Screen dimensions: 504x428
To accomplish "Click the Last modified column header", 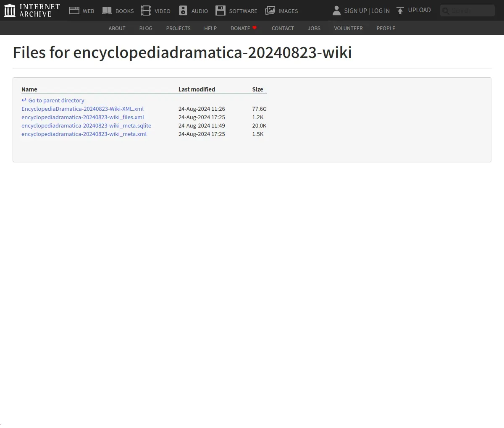I will [x=197, y=89].
